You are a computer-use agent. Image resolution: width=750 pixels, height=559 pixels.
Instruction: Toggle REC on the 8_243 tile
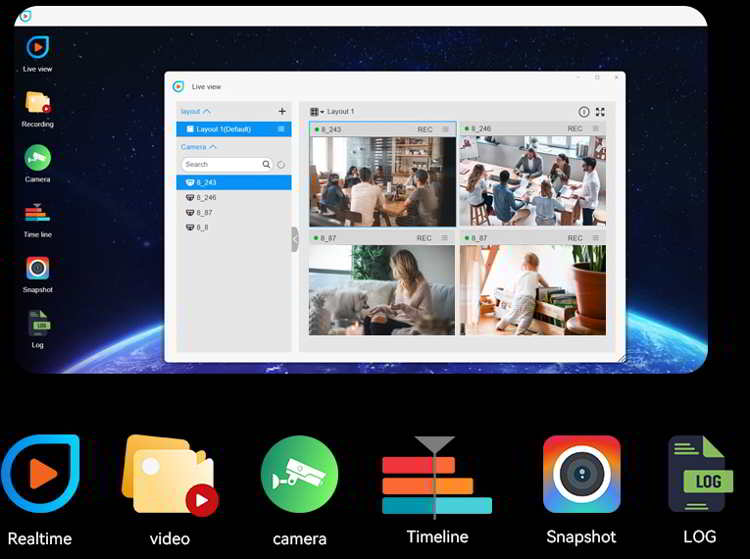tap(425, 130)
